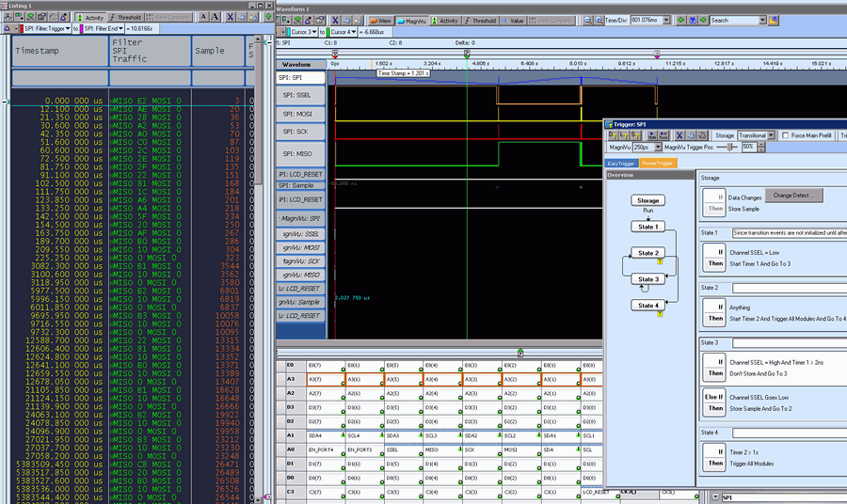
Task: Select State 4 in the Overview diagram
Action: [x=647, y=306]
